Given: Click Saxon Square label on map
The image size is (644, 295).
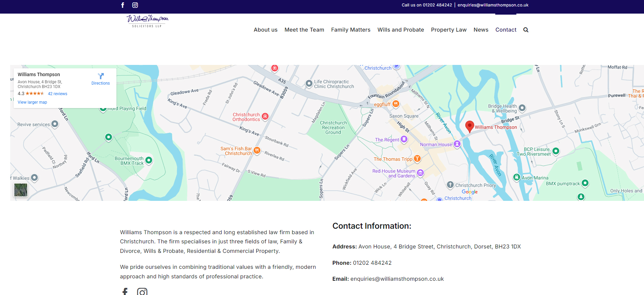Looking at the screenshot, I should click(x=404, y=116).
